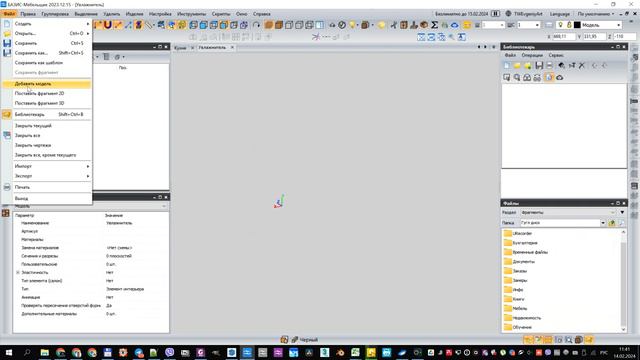640x360 pixels.
Task: Select "Закрыть текущий" menu entry
Action: 46,126
